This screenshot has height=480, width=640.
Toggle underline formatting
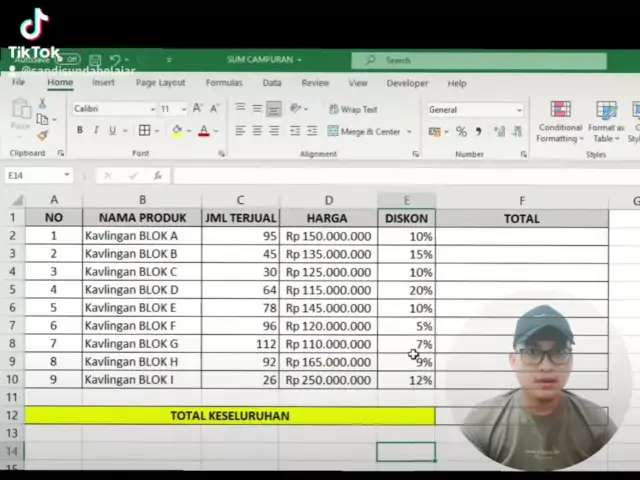tap(112, 131)
